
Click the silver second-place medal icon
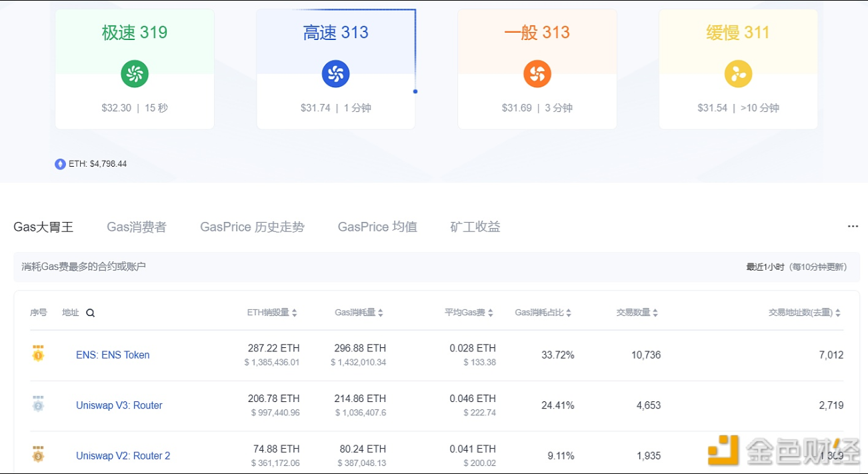38,405
